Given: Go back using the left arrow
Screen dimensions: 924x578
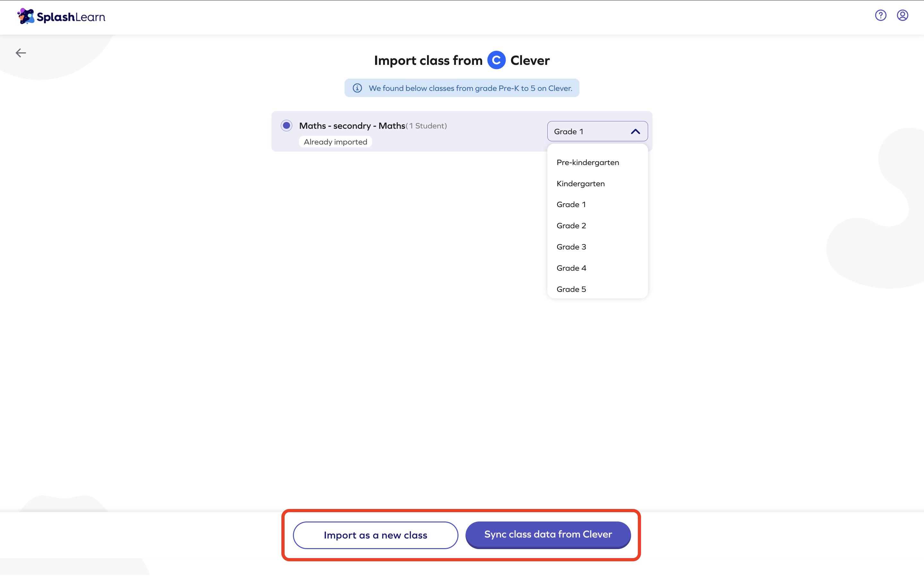Looking at the screenshot, I should click(21, 53).
